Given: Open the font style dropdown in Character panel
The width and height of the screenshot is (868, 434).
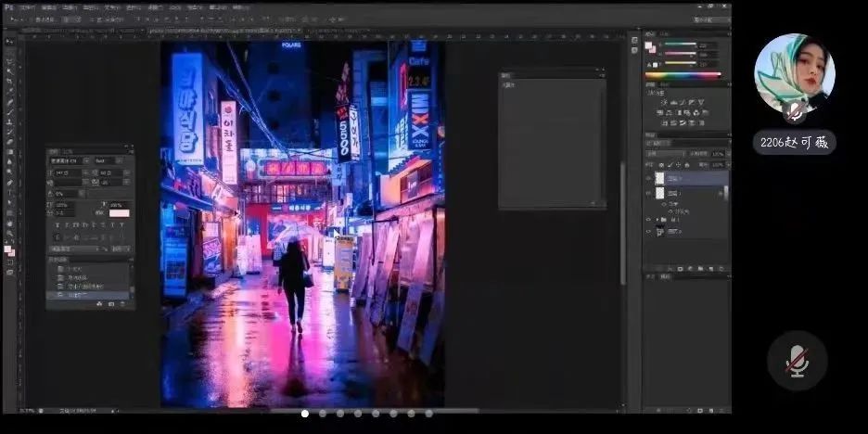Looking at the screenshot, I should [x=107, y=160].
